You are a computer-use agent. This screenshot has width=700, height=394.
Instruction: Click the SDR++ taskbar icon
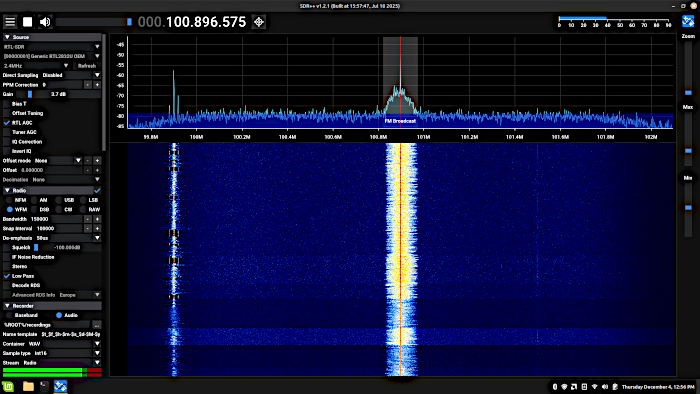(x=60, y=386)
